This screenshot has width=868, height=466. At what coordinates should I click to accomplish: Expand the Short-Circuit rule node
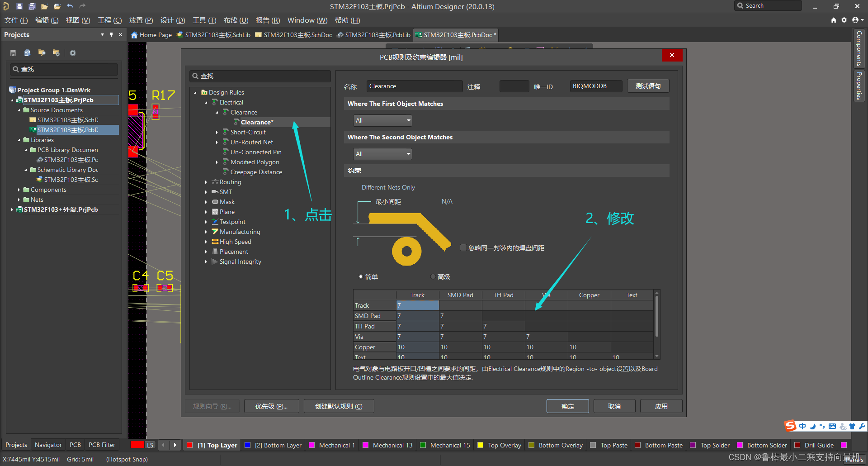(217, 132)
